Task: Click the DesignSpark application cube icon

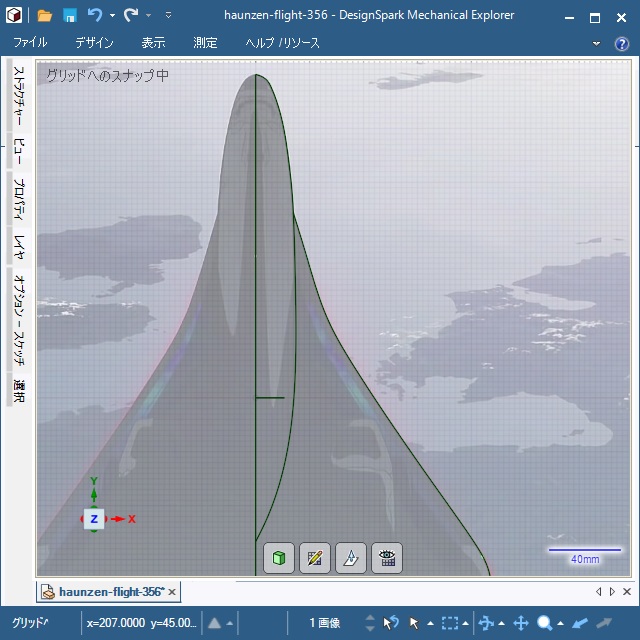Action: [x=14, y=16]
